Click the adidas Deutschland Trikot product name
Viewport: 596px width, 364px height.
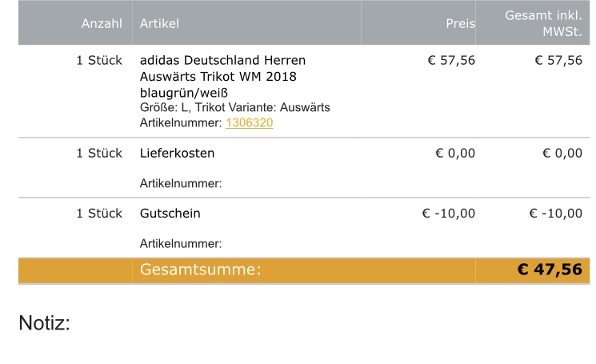pyautogui.click(x=222, y=76)
